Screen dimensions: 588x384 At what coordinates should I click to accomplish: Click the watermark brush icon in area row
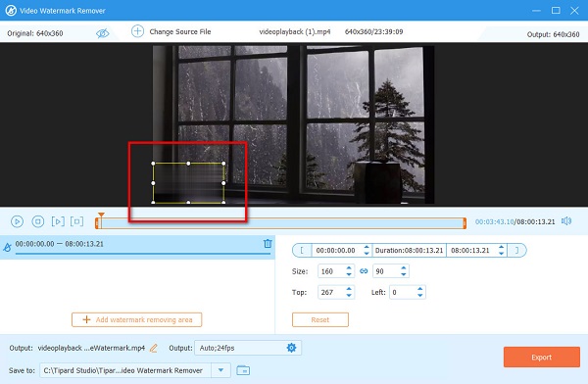7,247
